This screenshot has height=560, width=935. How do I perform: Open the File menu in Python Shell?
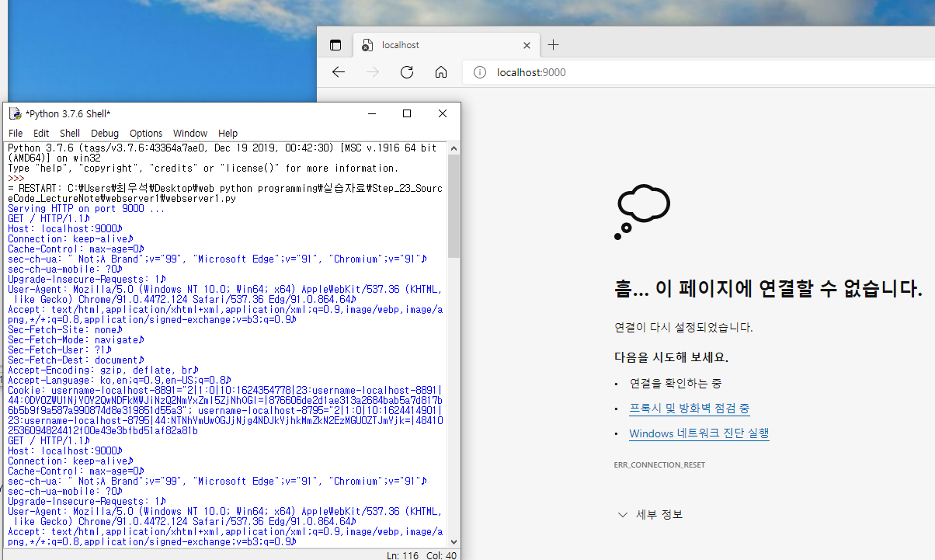[x=16, y=134]
